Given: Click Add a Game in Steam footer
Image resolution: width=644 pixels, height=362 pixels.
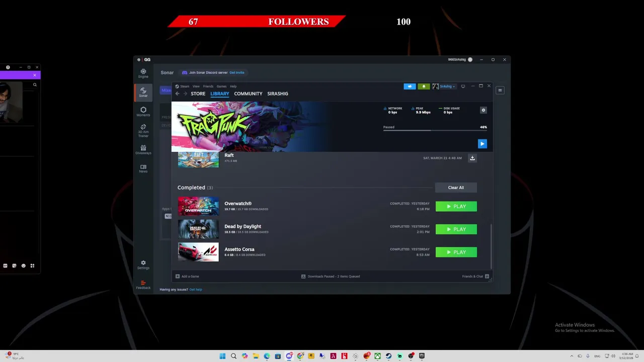Looking at the screenshot, I should coord(190,276).
